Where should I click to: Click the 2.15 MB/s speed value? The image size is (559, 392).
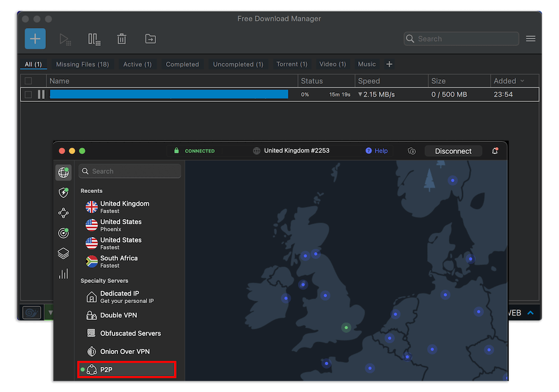click(x=378, y=95)
